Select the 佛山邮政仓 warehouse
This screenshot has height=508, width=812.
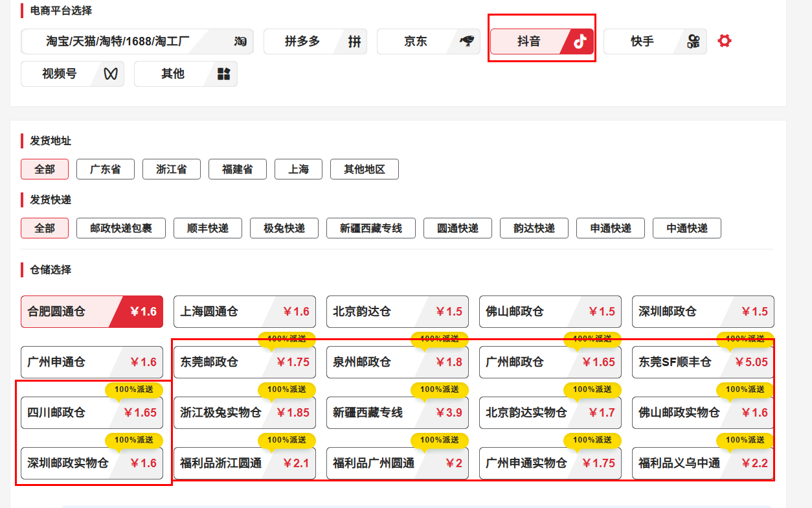tap(550, 312)
